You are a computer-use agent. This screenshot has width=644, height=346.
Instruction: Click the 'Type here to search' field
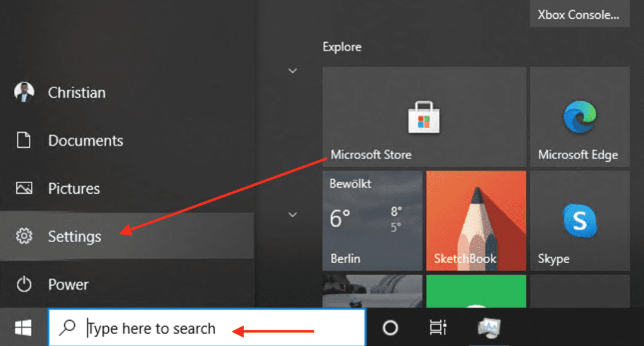[208, 328]
